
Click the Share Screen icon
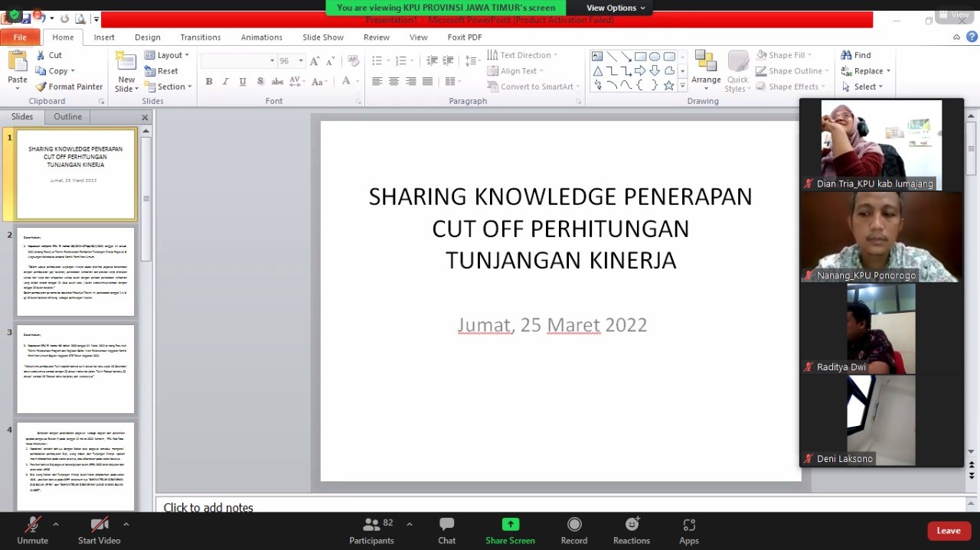510,525
